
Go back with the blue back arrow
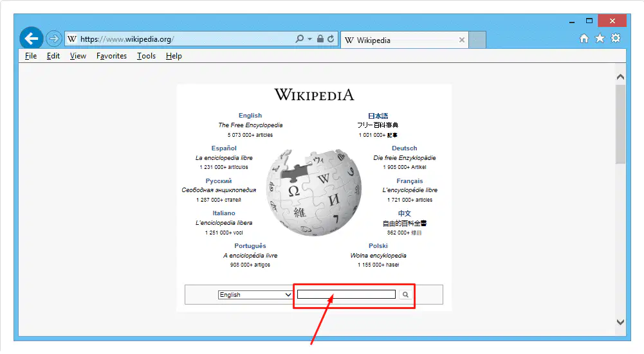pyautogui.click(x=32, y=39)
